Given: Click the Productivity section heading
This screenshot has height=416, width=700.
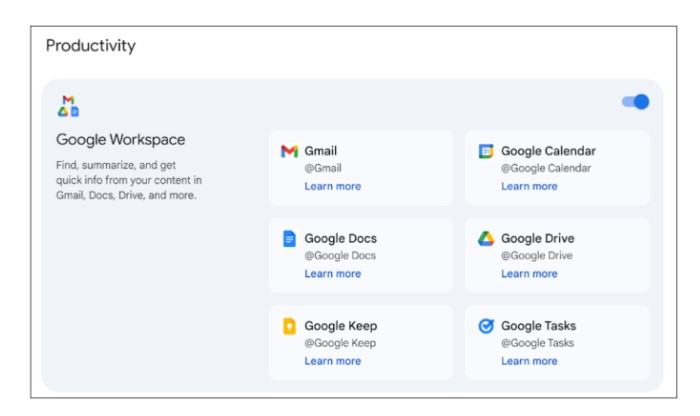Looking at the screenshot, I should click(91, 46).
